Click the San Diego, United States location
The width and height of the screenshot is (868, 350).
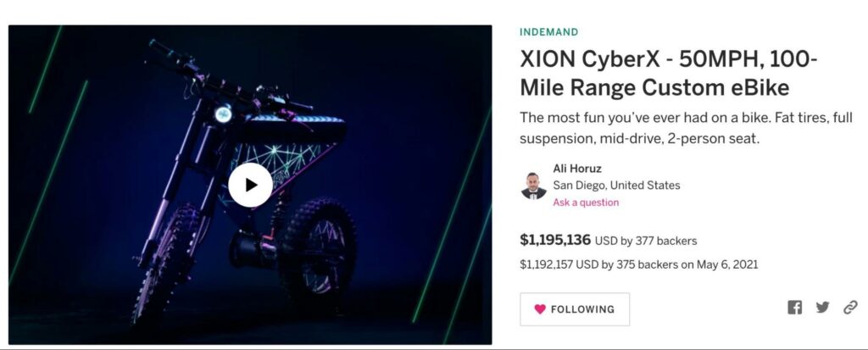point(616,186)
